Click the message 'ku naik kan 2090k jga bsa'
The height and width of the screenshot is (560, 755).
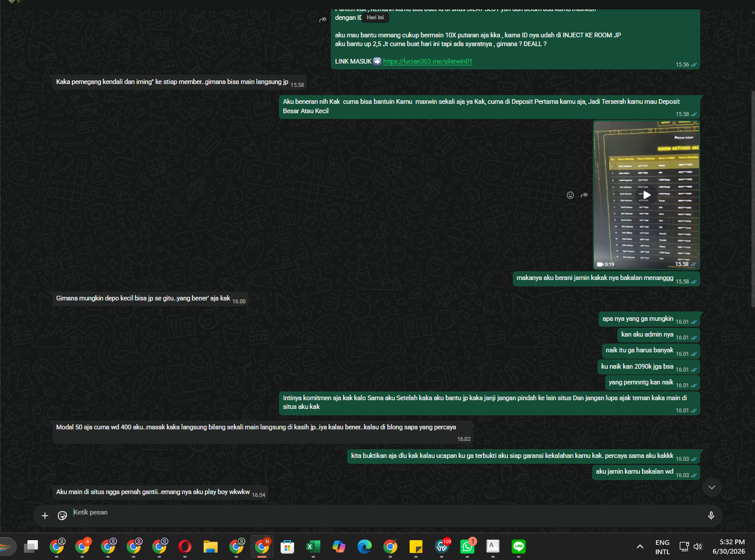(649, 367)
